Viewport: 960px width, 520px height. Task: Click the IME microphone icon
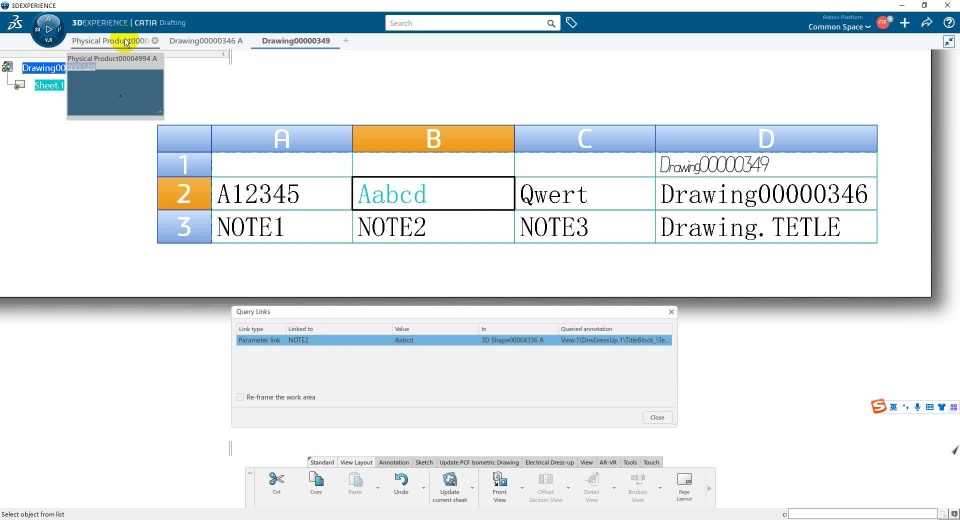917,407
